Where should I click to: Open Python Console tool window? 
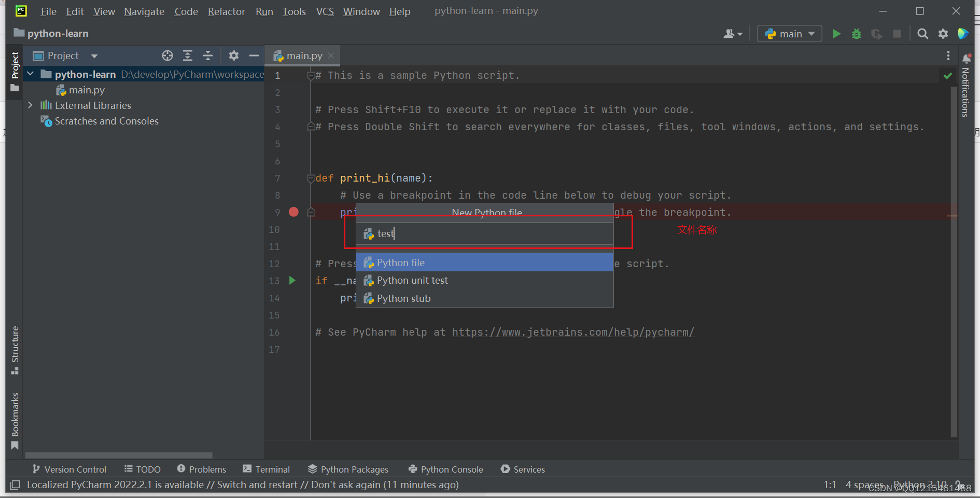446,469
